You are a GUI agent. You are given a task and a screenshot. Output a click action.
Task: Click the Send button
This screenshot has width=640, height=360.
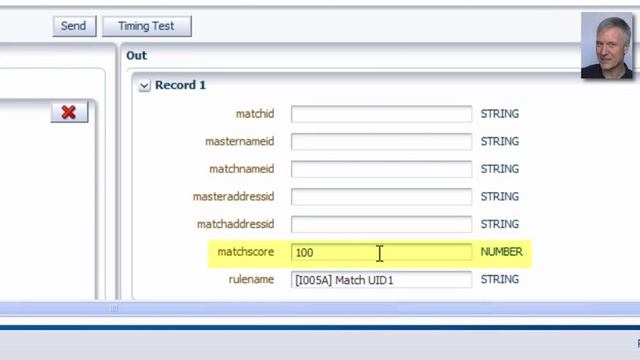74,26
